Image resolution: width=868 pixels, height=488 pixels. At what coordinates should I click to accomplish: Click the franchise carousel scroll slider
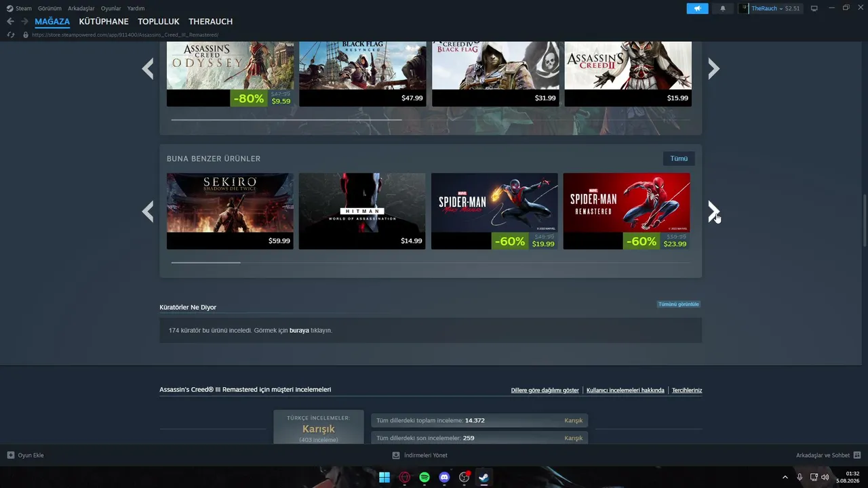286,120
